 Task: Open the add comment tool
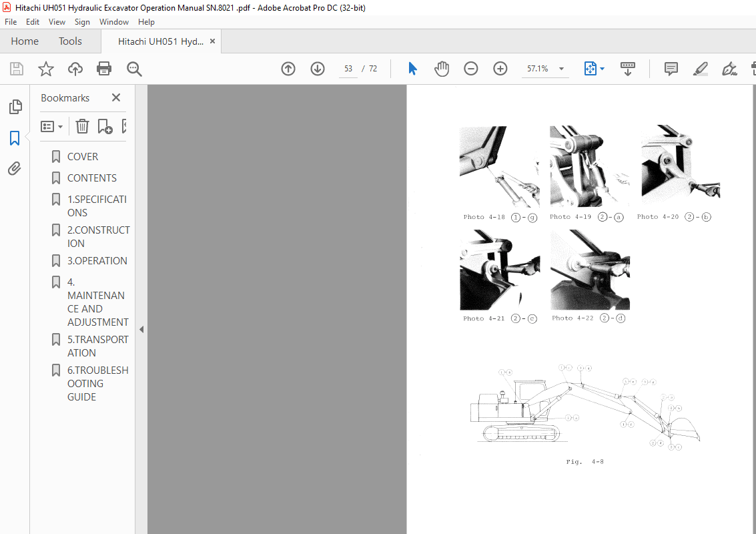(670, 69)
